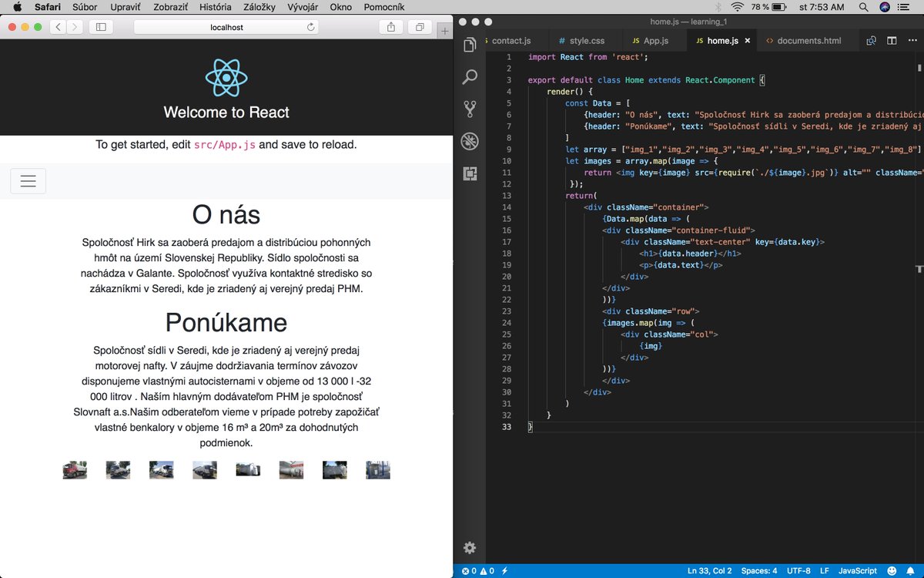Click the first truck thumbnail image
This screenshot has width=924, height=578.
click(x=75, y=470)
